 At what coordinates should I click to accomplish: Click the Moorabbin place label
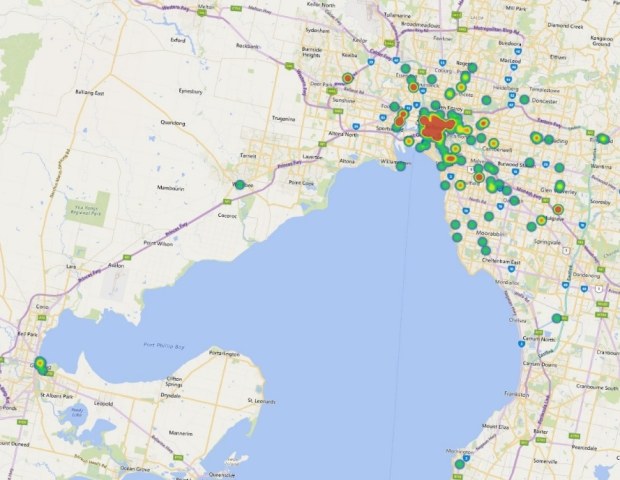[491, 234]
